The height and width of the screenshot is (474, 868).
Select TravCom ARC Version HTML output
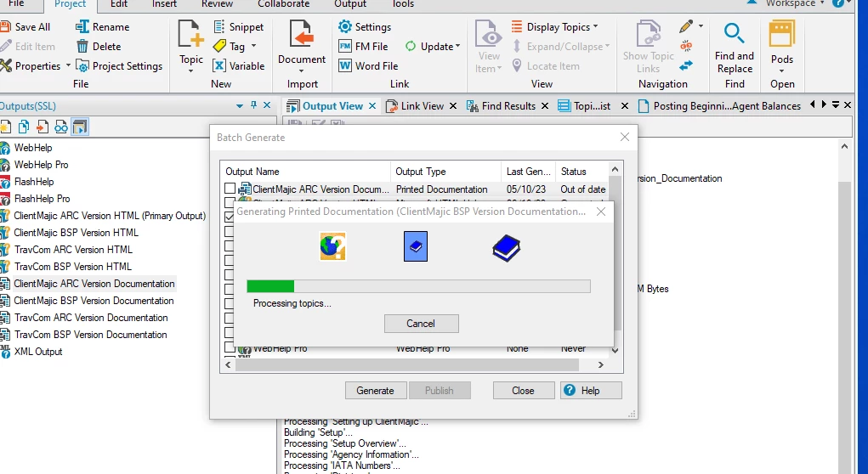click(74, 250)
